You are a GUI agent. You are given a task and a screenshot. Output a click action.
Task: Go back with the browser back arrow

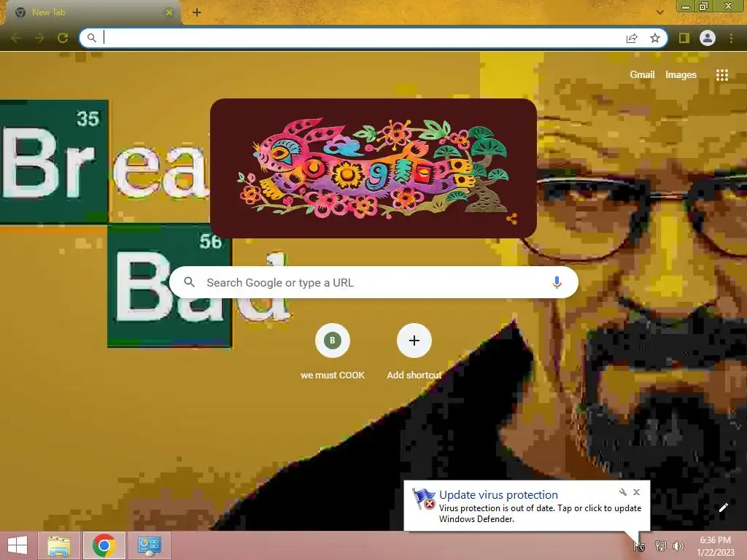tap(16, 38)
